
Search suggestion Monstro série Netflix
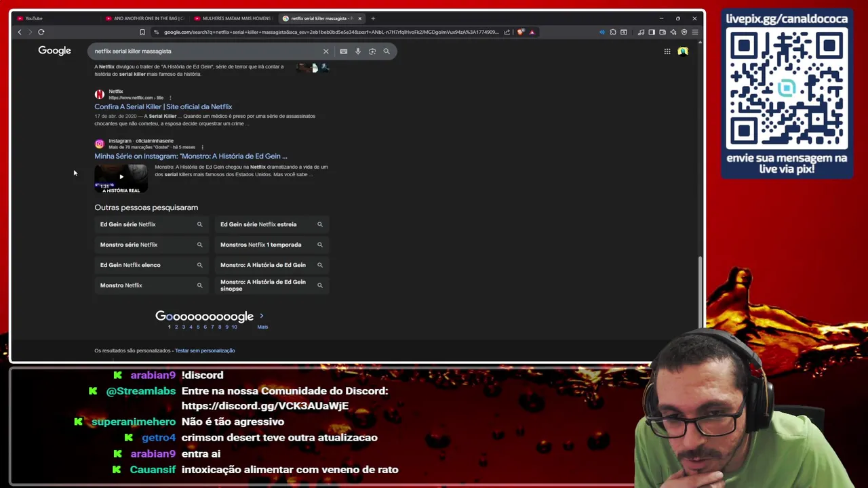pos(151,245)
